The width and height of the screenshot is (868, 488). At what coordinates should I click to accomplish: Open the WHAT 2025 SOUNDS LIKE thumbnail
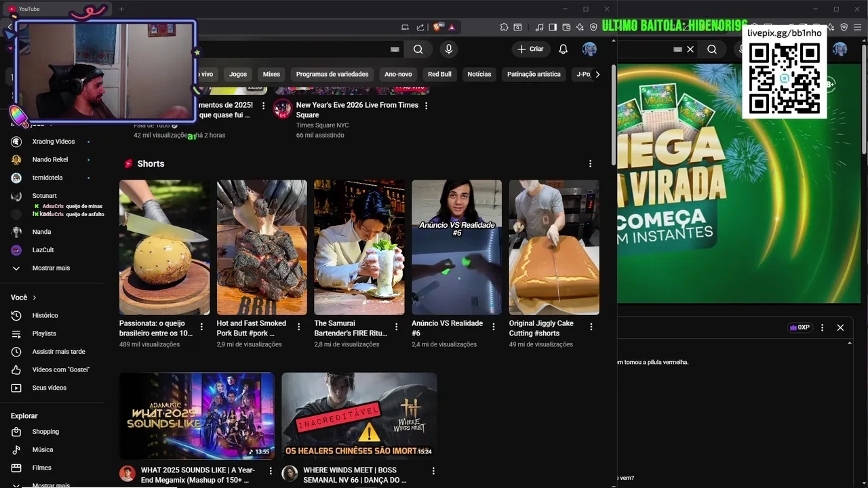pyautogui.click(x=197, y=416)
